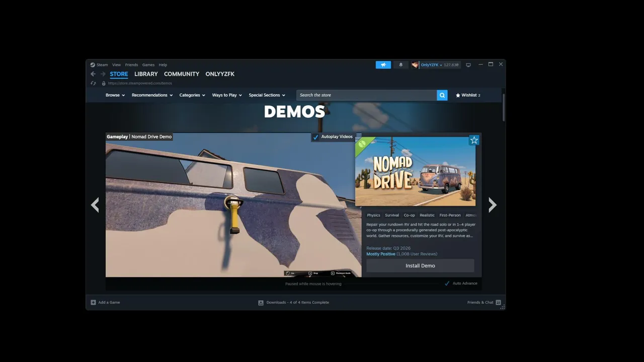Select the First-Person tag
Screen dimensions: 644x362
click(450, 215)
